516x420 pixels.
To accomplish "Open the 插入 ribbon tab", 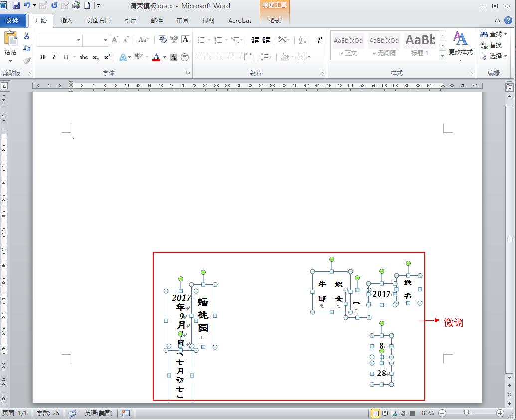I will point(66,21).
